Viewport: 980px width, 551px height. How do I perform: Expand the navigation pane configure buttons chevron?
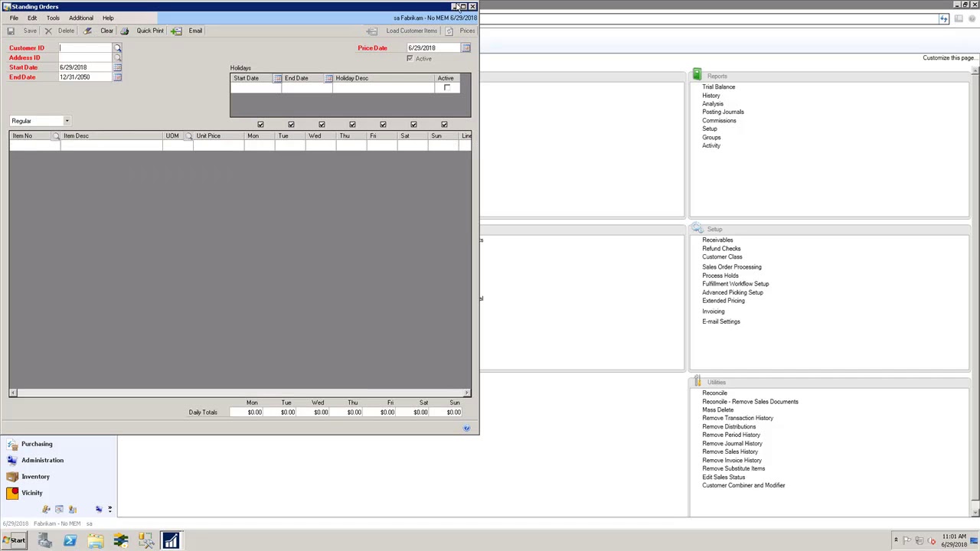(109, 509)
